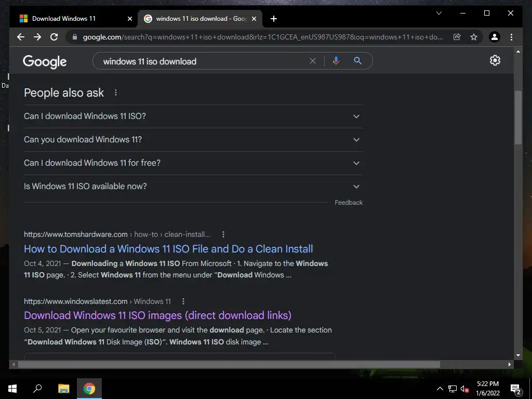This screenshot has width=532, height=399.
Task: Start voice search with microphone icon
Action: coord(336,61)
